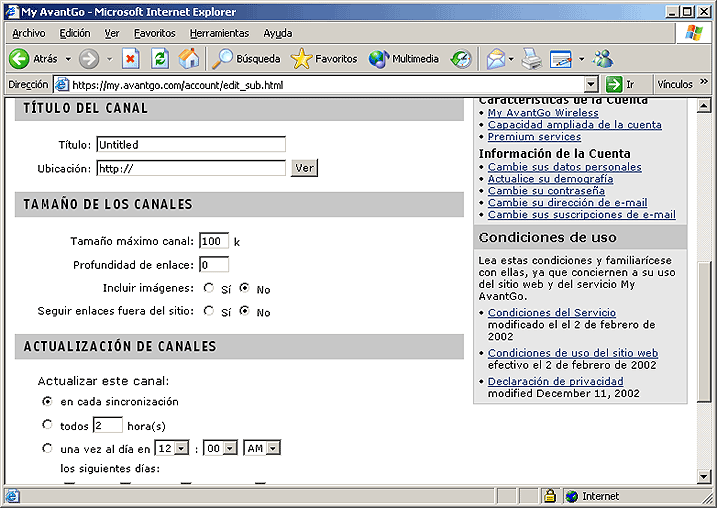This screenshot has height=508, width=717.
Task: Open the Cambie su contraseña link
Action: pyautogui.click(x=545, y=190)
